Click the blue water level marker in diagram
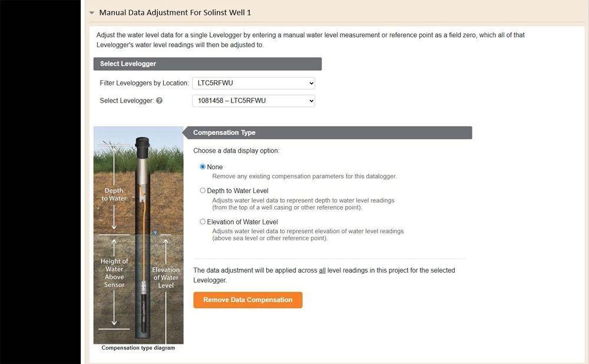 point(155,233)
